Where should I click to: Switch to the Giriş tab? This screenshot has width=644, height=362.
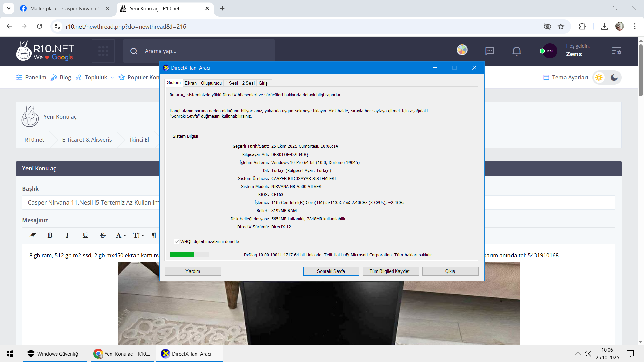(x=263, y=83)
